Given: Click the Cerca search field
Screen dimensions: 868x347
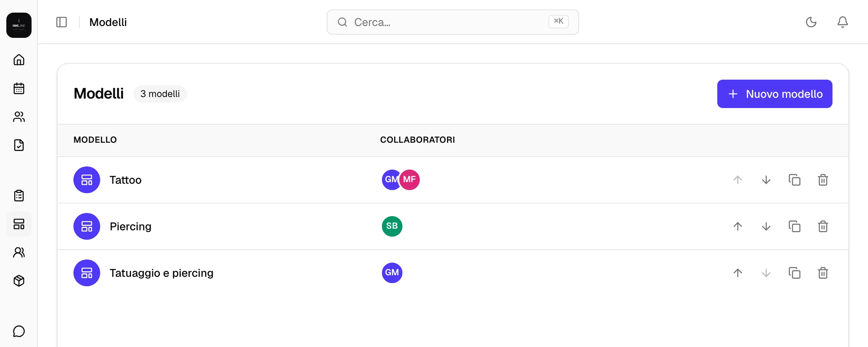Looking at the screenshot, I should (453, 22).
